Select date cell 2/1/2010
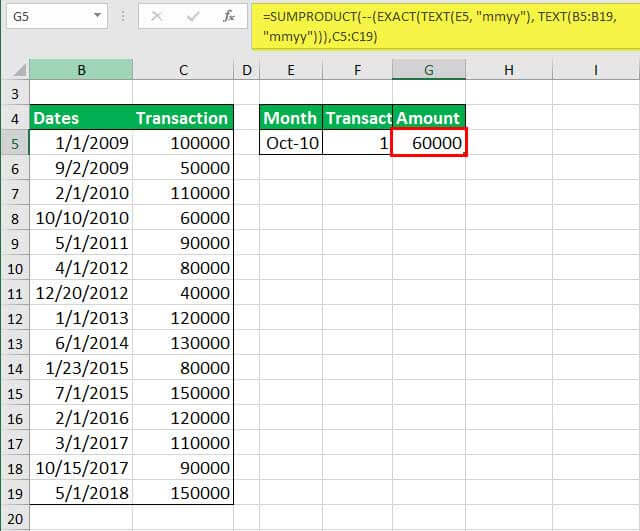The image size is (640, 531). 81,193
